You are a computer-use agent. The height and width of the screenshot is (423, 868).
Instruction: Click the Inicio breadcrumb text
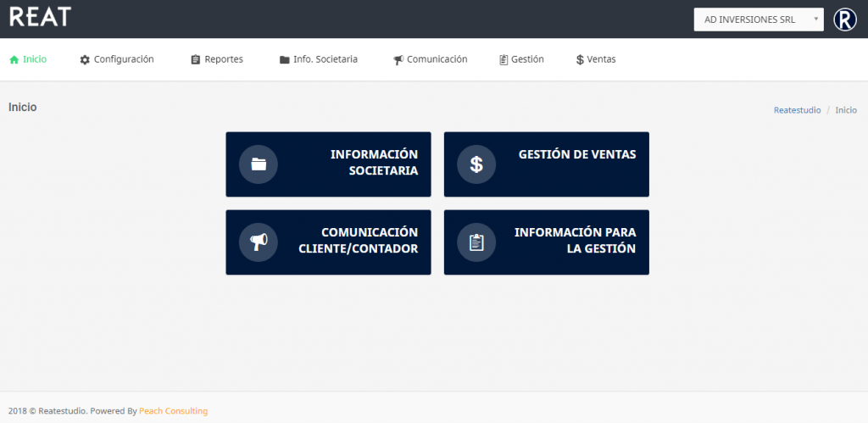pyautogui.click(x=846, y=110)
